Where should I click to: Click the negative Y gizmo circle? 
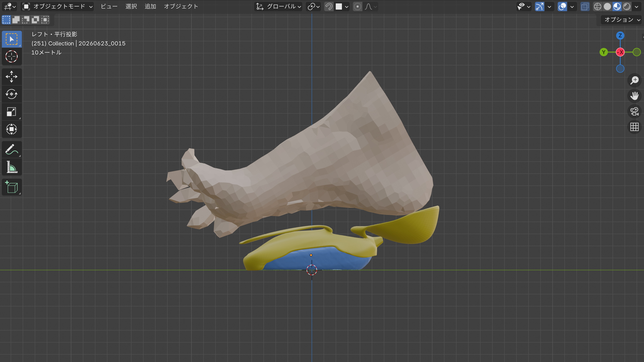click(637, 52)
